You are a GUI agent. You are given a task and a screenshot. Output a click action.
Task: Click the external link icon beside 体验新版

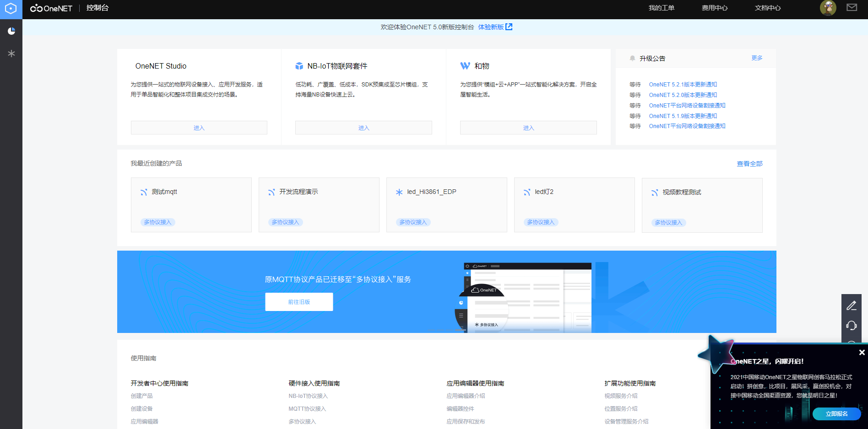(509, 27)
